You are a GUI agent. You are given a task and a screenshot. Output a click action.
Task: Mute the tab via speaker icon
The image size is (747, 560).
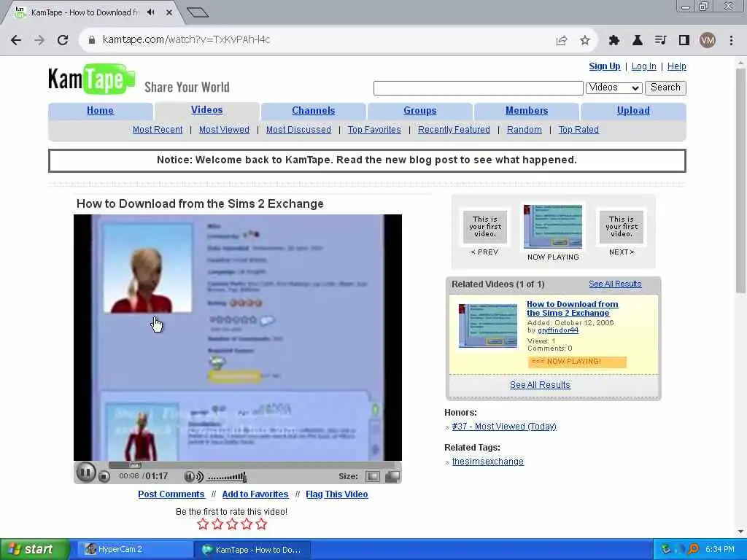coord(151,12)
